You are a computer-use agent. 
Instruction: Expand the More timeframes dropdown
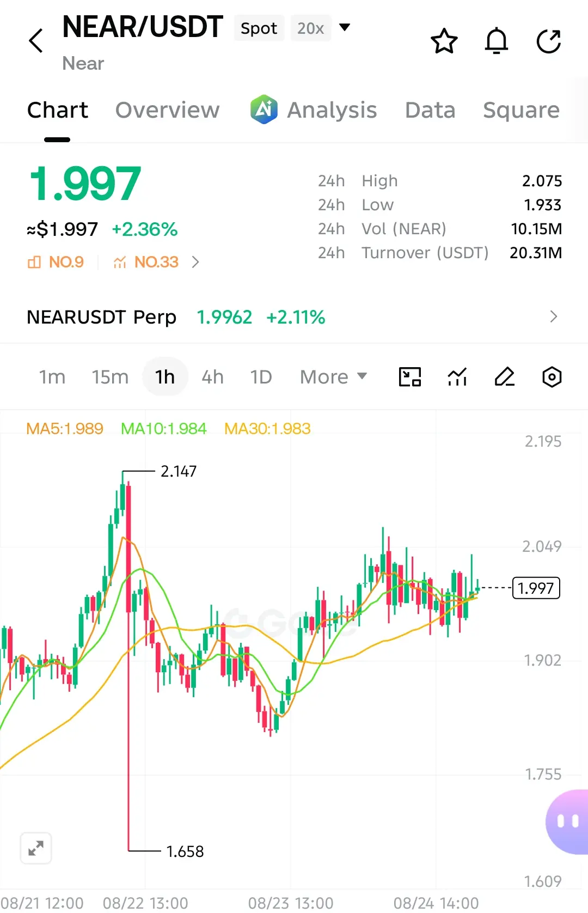coord(334,377)
